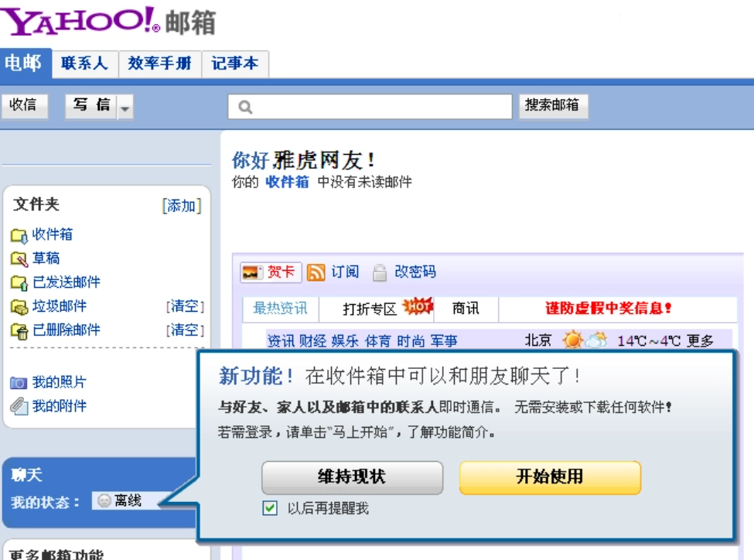
Task: Click the 订阅 link
Action: coord(345,272)
